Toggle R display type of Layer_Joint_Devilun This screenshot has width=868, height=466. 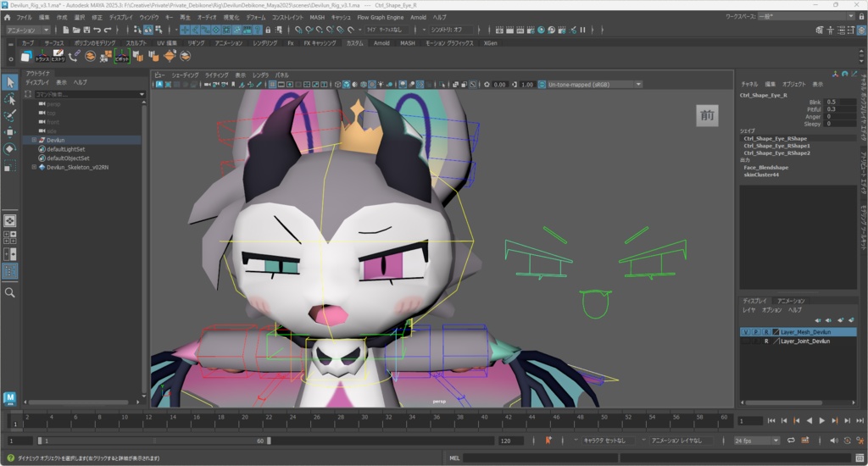pos(766,341)
